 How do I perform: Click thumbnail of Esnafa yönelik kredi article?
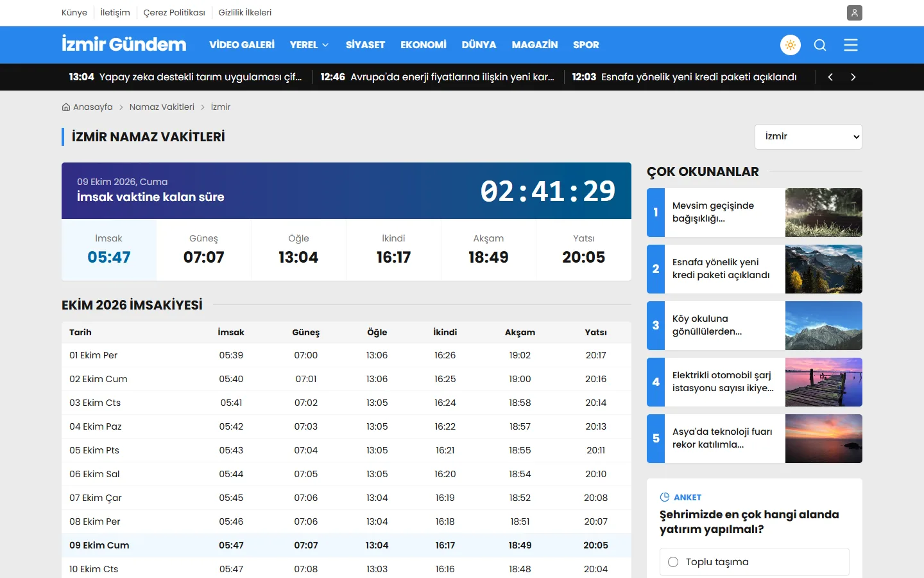[x=824, y=269]
